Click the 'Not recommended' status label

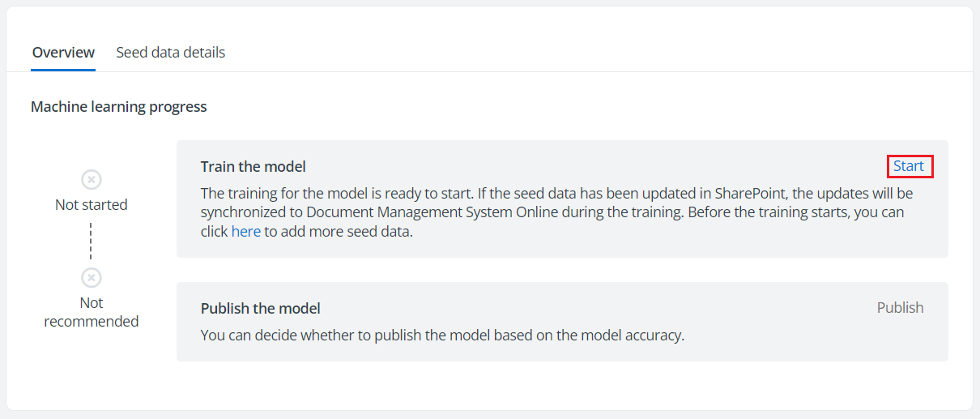coord(92,312)
